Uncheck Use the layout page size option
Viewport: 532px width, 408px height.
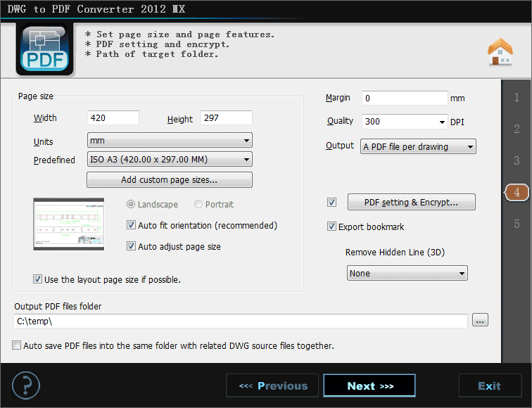coord(37,279)
